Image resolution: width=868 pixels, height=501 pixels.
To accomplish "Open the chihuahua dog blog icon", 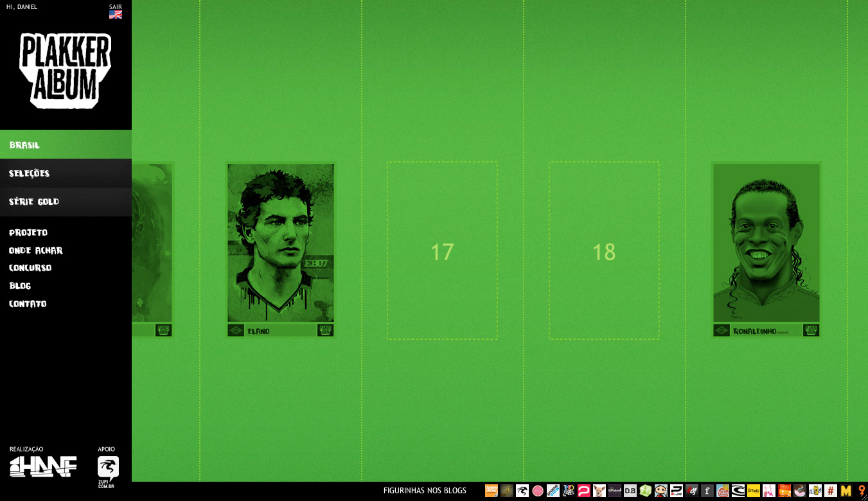I will pyautogui.click(x=599, y=491).
